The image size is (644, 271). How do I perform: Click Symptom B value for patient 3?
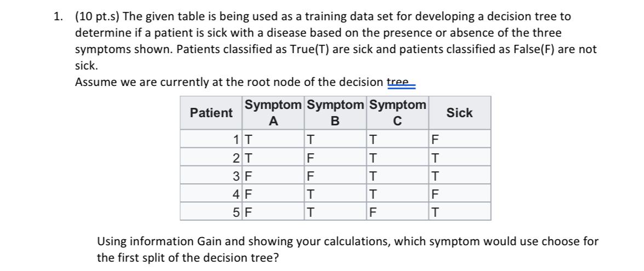pos(335,175)
